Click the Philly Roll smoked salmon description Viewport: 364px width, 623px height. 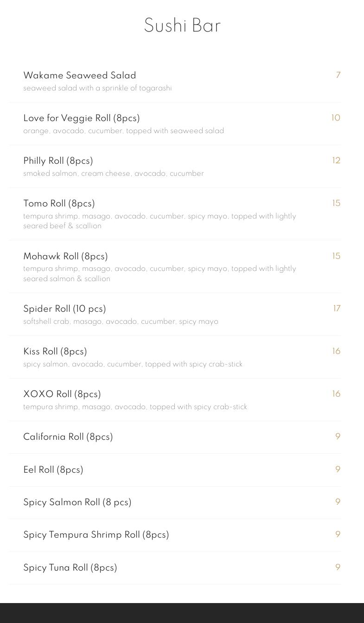114,173
